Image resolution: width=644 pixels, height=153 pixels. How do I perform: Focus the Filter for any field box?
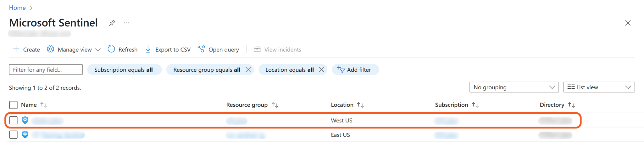(46, 70)
